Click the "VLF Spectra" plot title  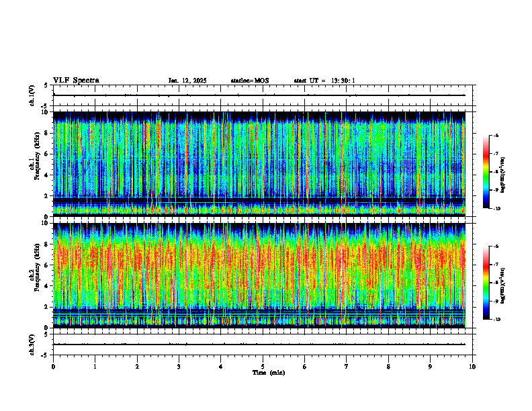tap(76, 81)
